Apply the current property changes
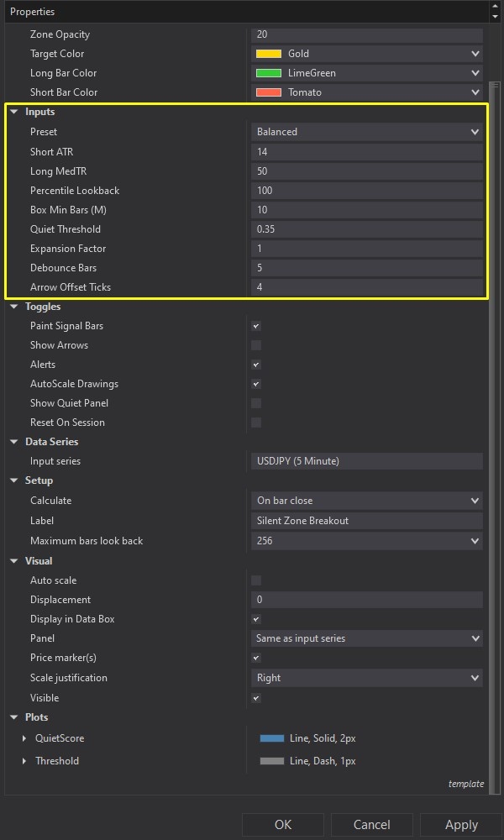The image size is (504, 840). (460, 824)
